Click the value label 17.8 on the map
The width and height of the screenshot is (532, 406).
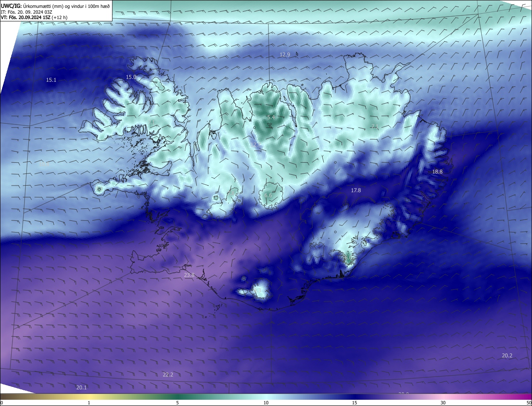pyautogui.click(x=356, y=190)
